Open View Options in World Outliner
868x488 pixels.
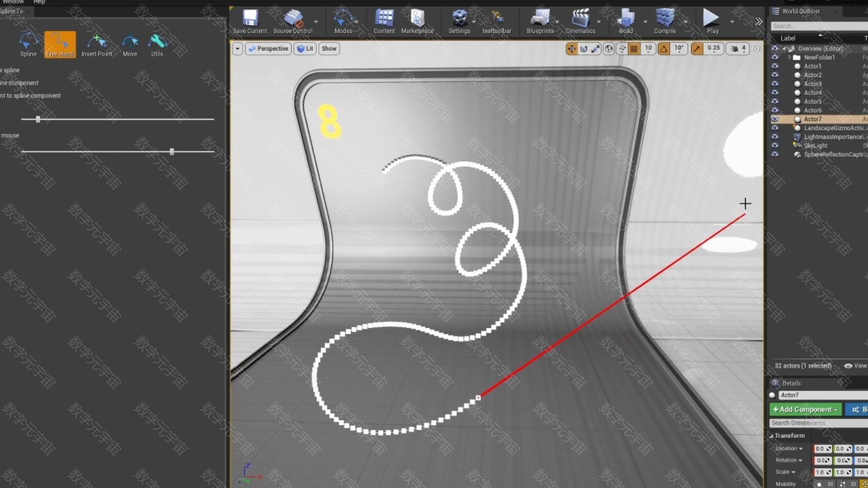pos(855,366)
